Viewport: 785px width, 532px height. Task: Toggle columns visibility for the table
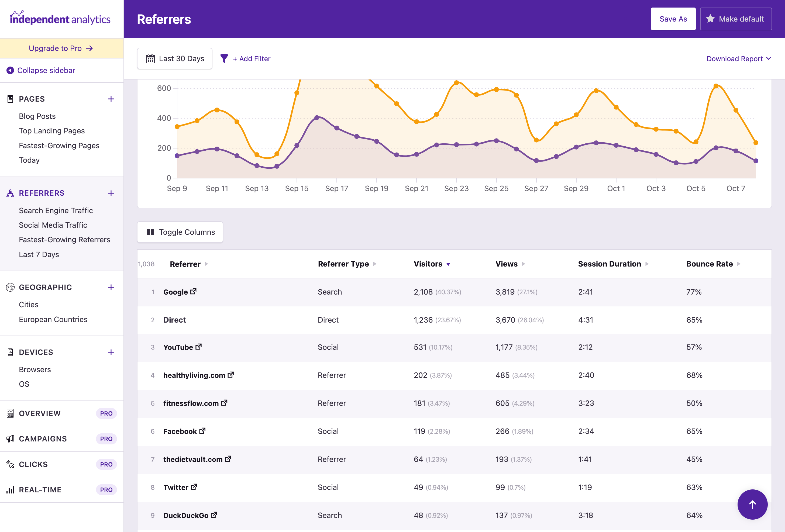pos(180,232)
